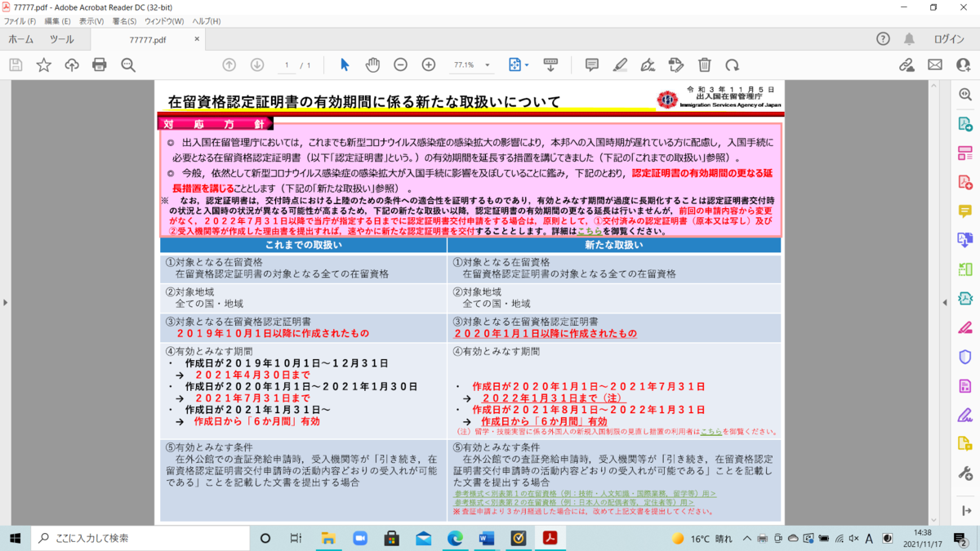Send file by email envelope icon
This screenshot has width=980, height=551.
point(935,64)
